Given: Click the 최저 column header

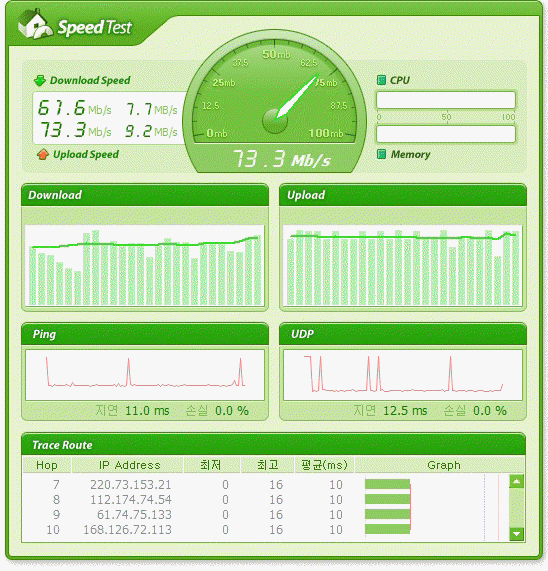Looking at the screenshot, I should coord(211,465).
